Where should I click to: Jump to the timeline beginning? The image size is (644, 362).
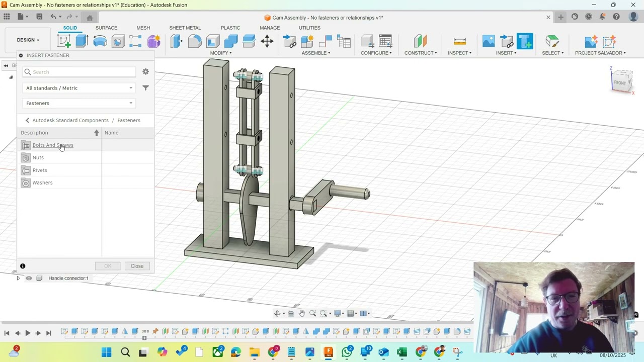click(x=7, y=333)
